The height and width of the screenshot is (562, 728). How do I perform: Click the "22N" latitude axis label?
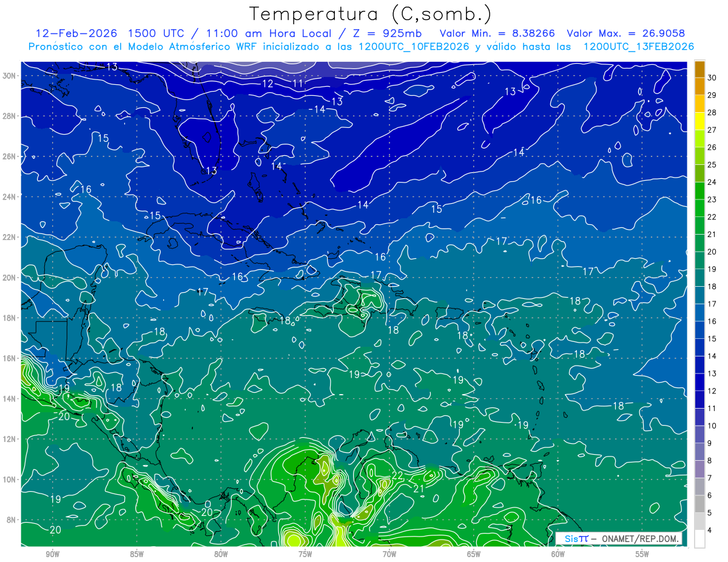pos(10,237)
